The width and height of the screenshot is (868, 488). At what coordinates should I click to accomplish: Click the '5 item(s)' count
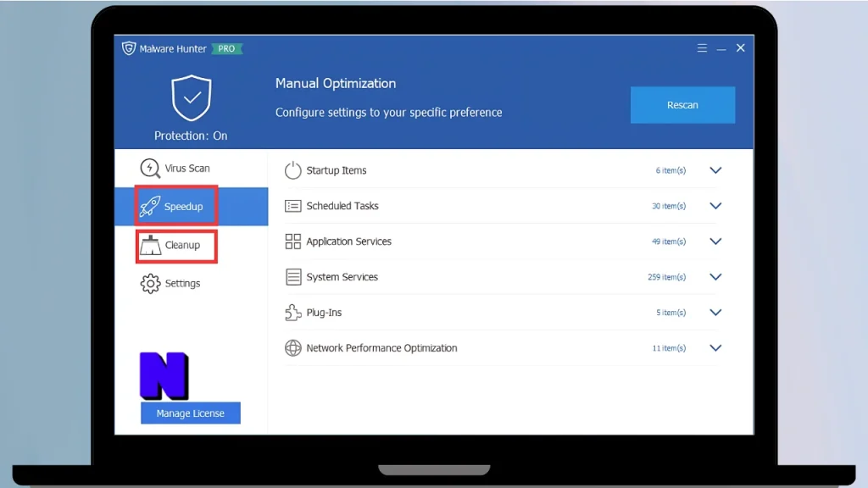[x=671, y=313]
